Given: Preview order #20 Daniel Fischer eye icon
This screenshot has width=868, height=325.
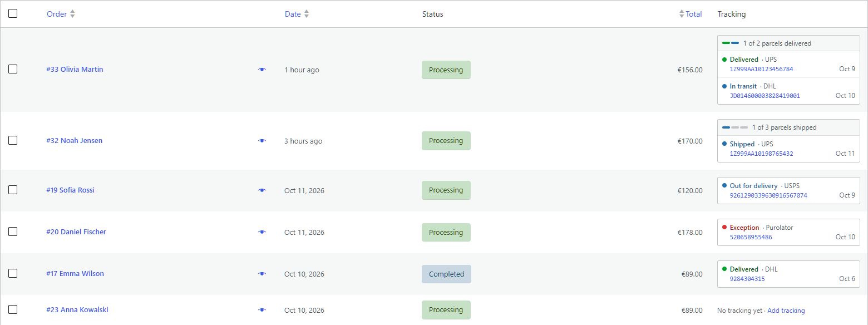Looking at the screenshot, I should 262,232.
